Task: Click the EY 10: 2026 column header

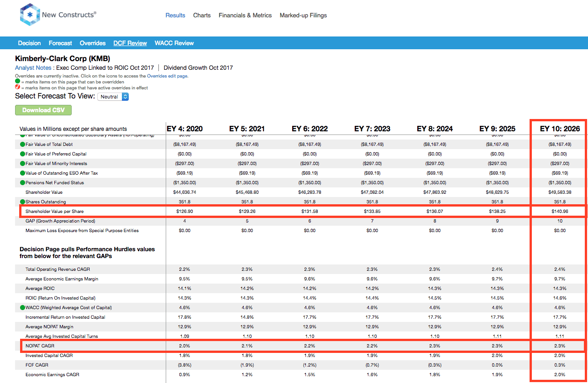Action: (560, 129)
